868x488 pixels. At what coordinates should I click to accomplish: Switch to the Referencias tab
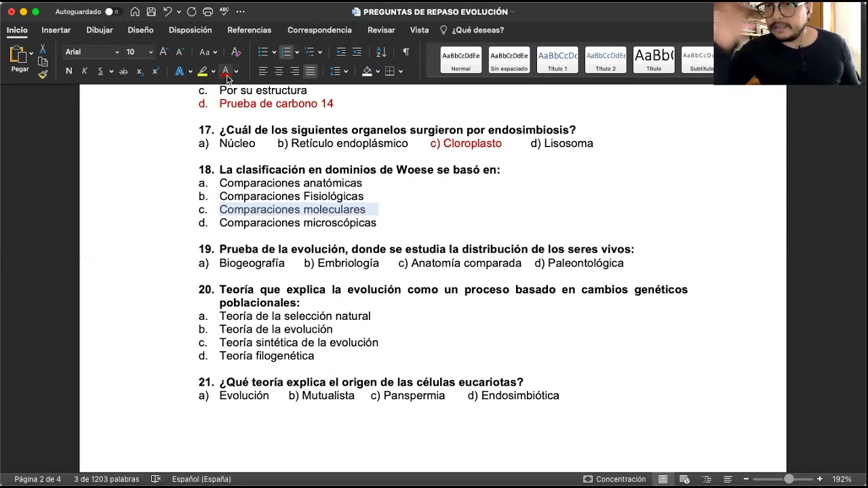249,30
